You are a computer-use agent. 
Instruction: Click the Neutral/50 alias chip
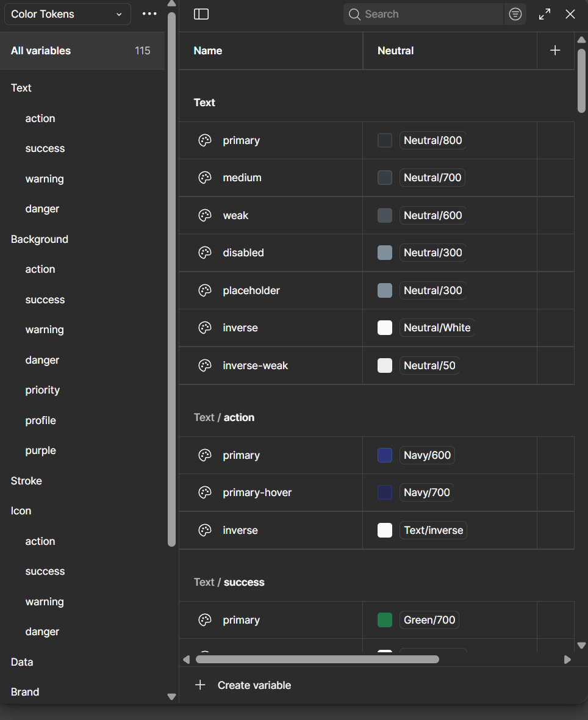(x=429, y=365)
